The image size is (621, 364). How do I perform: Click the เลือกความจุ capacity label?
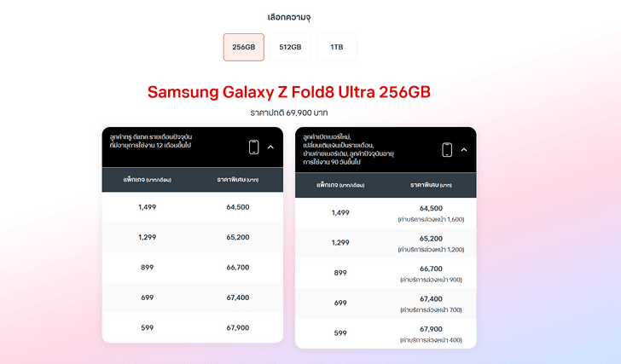289,17
